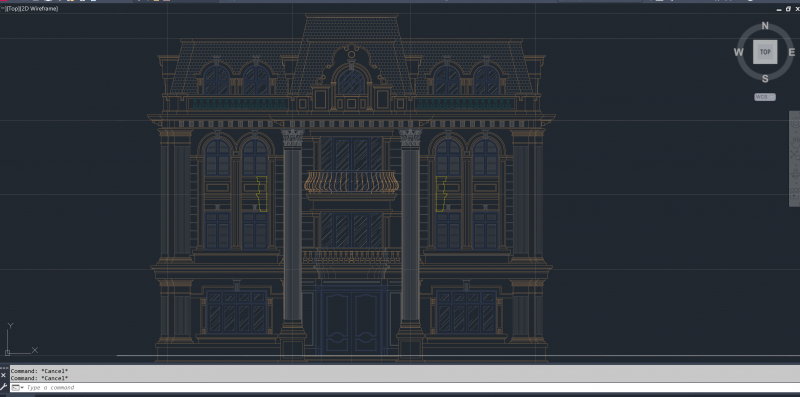Select the yellow bracket shape in left window
This screenshot has width=800, height=397.
pos(261,194)
